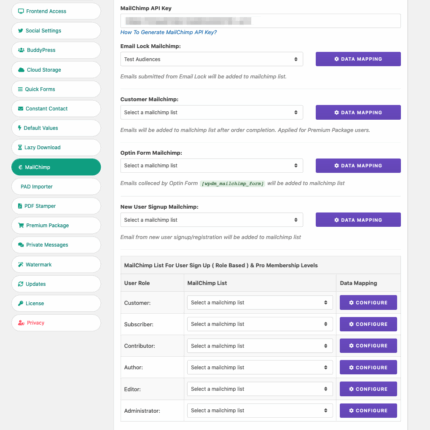
Task: Open the Optin Form Mailchimp list dropdown
Action: tap(212, 166)
